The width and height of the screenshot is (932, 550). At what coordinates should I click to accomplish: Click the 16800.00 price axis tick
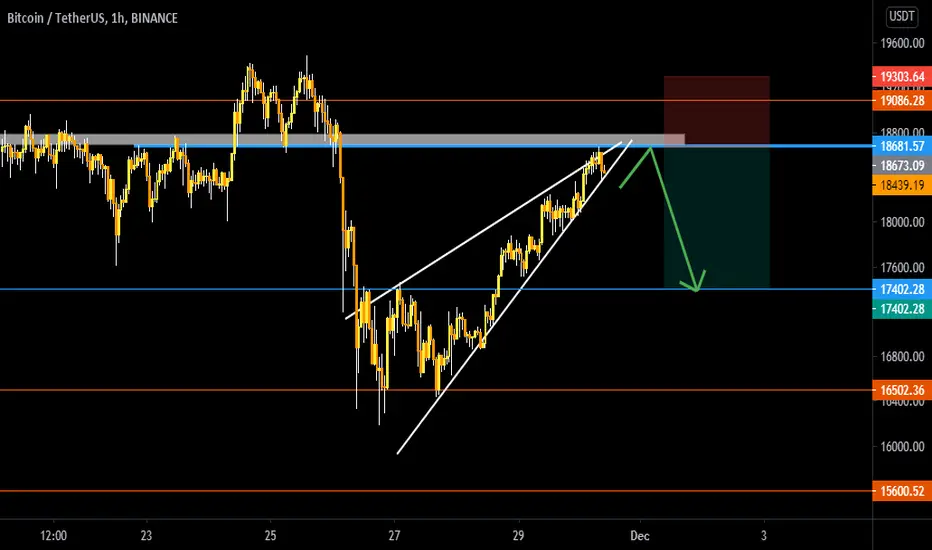tap(902, 357)
